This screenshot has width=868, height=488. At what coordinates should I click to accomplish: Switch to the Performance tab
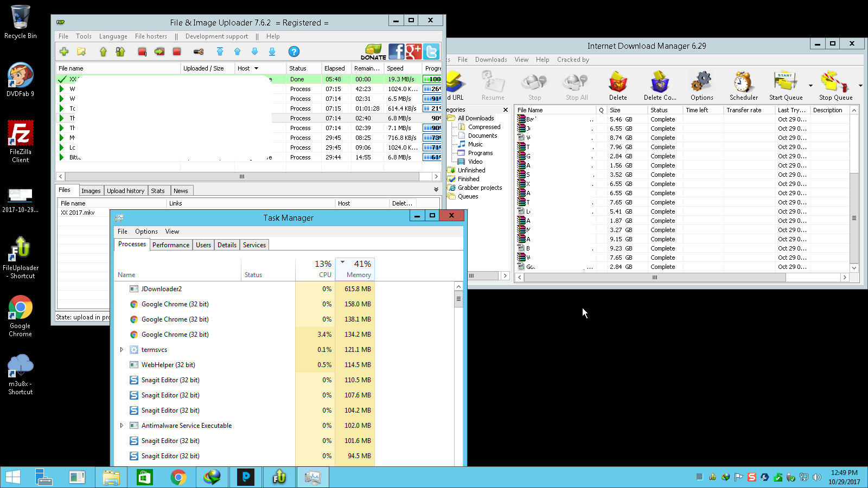click(x=171, y=245)
